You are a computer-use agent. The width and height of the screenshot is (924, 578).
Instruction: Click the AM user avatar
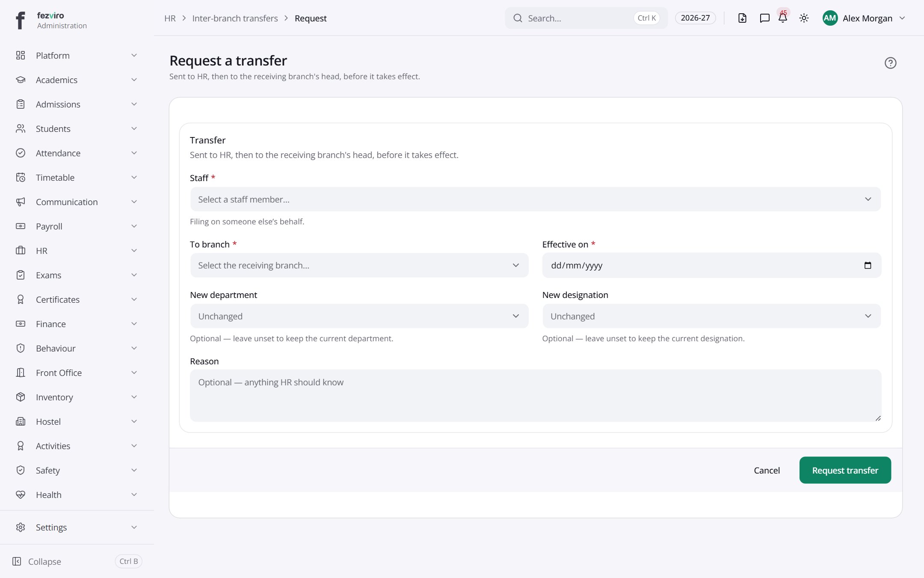(x=830, y=18)
